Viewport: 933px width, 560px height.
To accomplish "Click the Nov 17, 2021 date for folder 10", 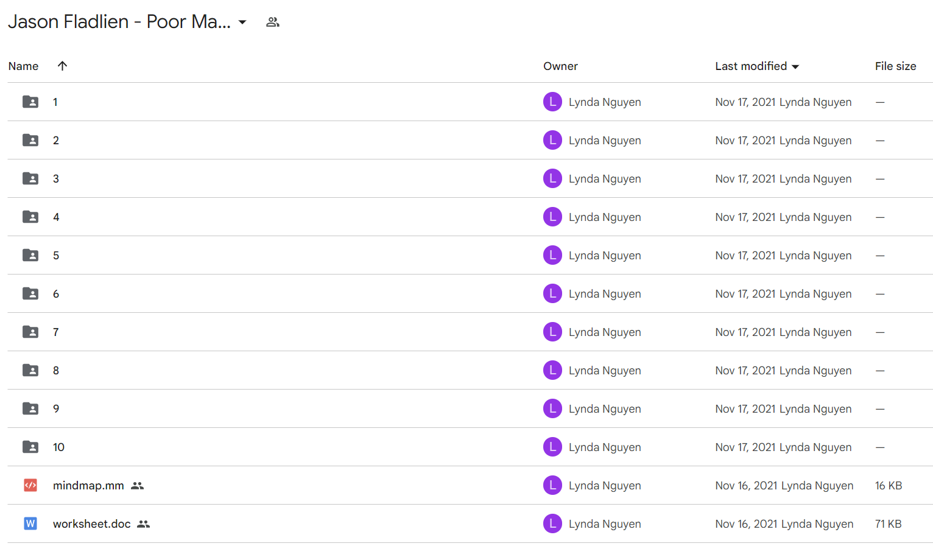I will 745,447.
